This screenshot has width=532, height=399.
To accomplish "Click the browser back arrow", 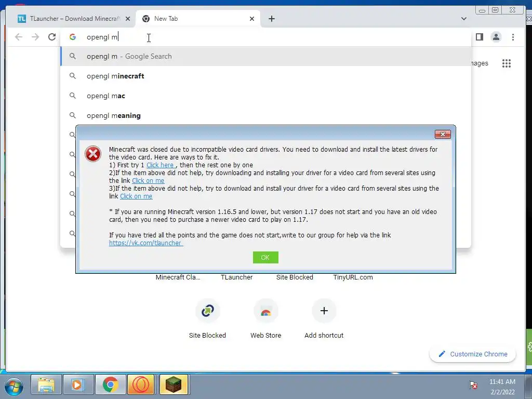I will click(x=19, y=37).
